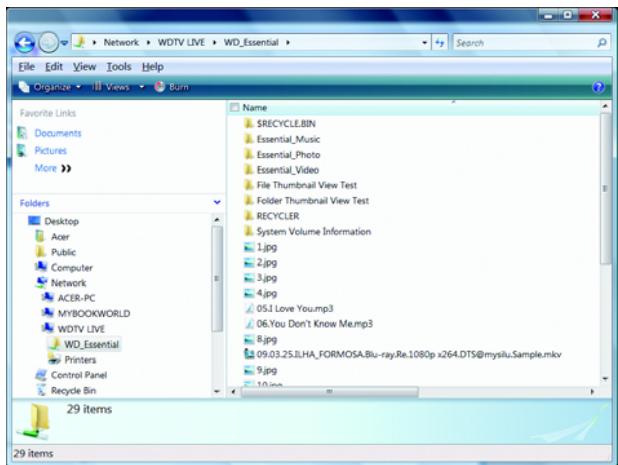Click the blue Help question mark icon

pyautogui.click(x=598, y=87)
